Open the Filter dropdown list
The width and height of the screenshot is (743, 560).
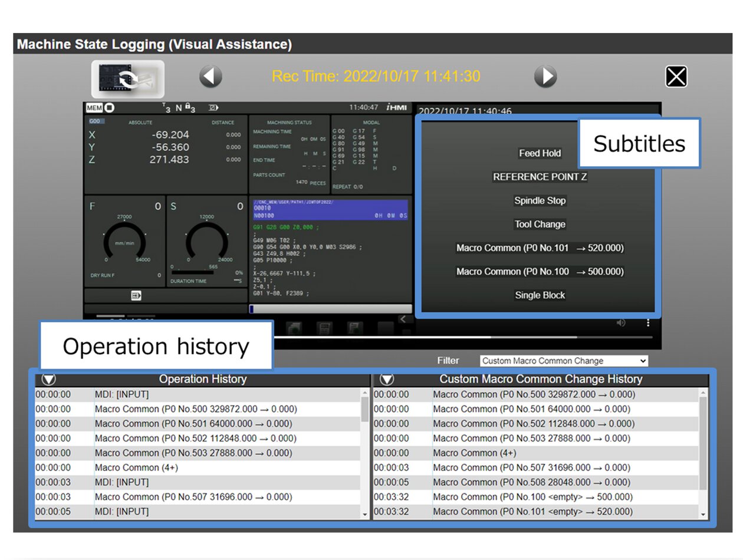pyautogui.click(x=564, y=361)
